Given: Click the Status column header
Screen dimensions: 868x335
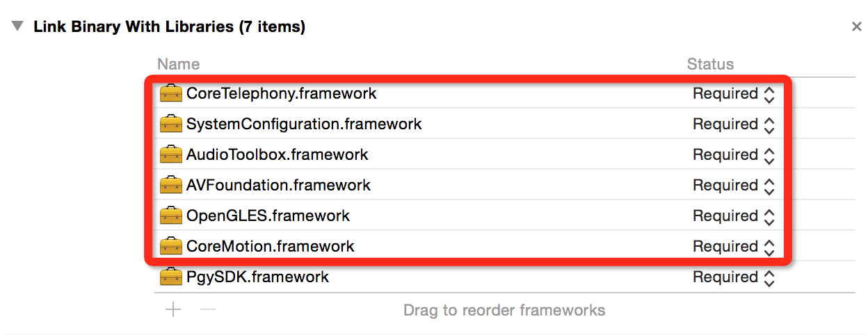Looking at the screenshot, I should [x=710, y=64].
